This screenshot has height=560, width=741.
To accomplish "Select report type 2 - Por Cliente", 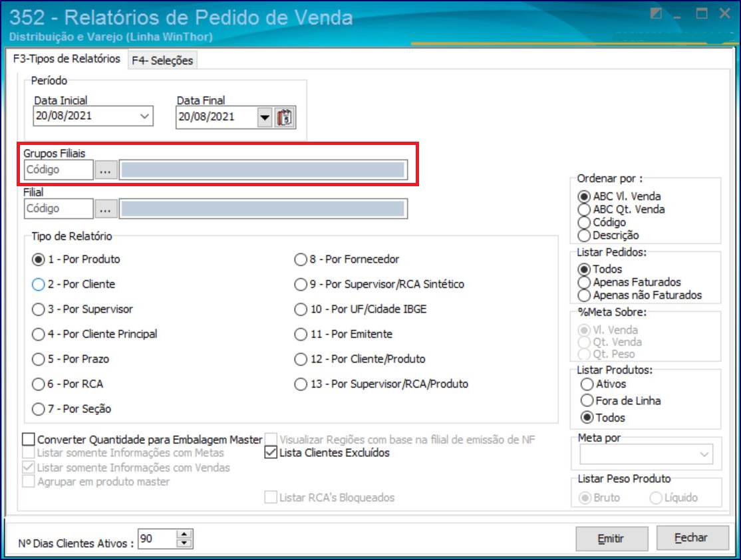I will [74, 285].
